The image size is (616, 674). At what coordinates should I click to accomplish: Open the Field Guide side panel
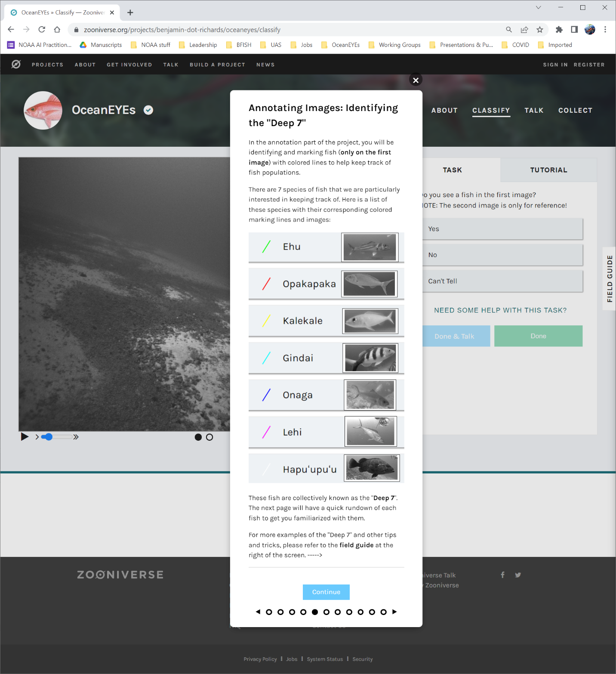click(x=610, y=278)
